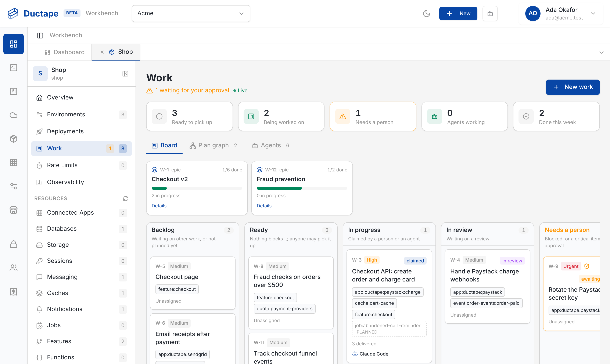Open the billing receipt icon in left rail

14,292
